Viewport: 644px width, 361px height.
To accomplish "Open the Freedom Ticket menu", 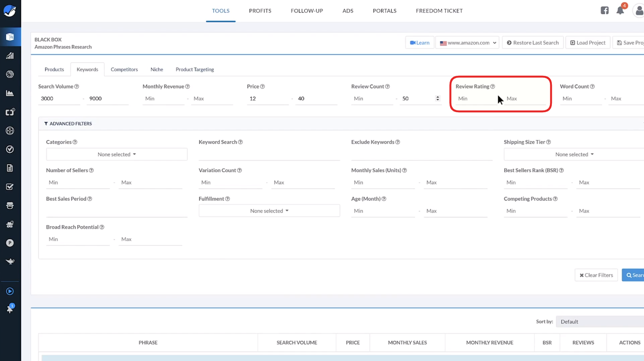I will [439, 11].
